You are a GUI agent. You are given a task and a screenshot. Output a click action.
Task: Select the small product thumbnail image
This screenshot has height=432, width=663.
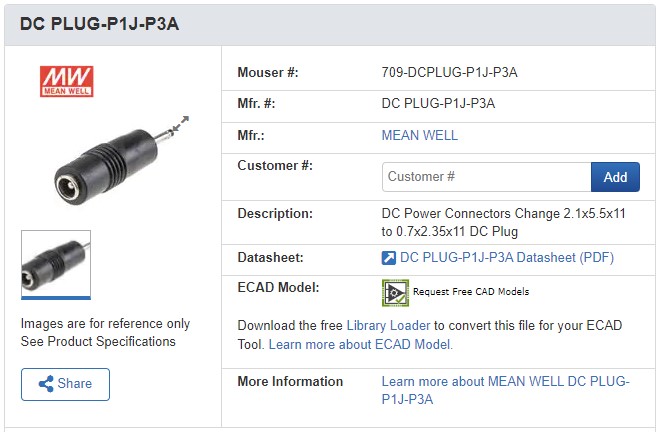click(x=56, y=264)
